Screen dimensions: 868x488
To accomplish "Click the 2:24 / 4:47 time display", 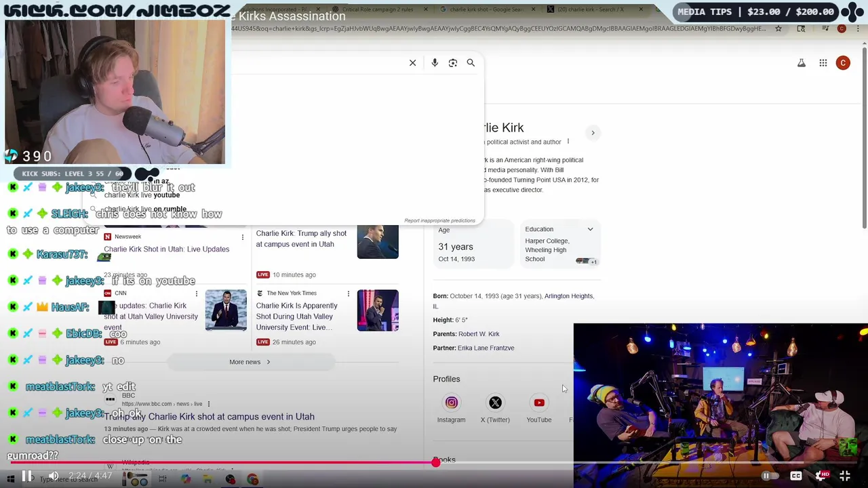I will tap(90, 476).
